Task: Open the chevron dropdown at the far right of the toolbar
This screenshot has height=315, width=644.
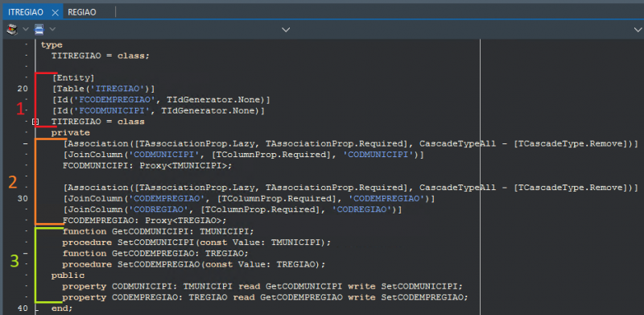Action: pos(638,30)
